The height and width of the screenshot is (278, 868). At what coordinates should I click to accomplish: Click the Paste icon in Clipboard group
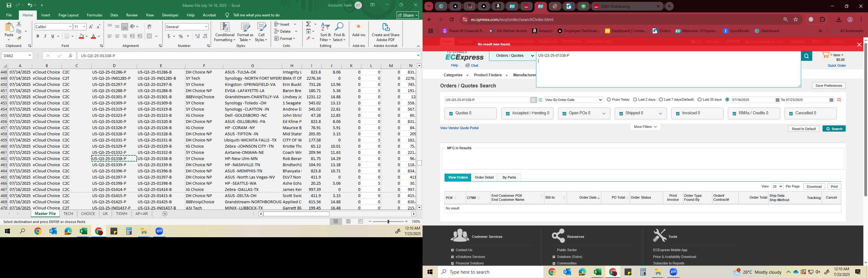click(9, 27)
